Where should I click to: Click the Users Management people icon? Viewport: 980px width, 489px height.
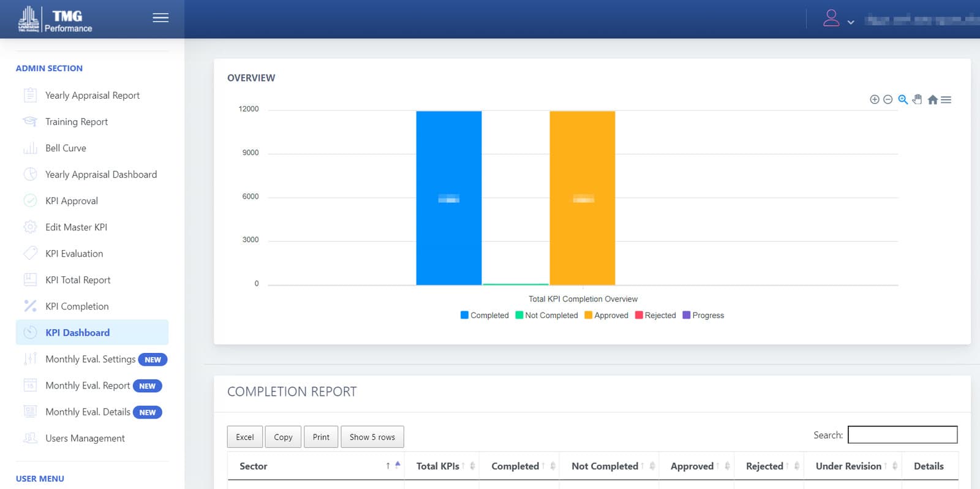[x=30, y=438]
